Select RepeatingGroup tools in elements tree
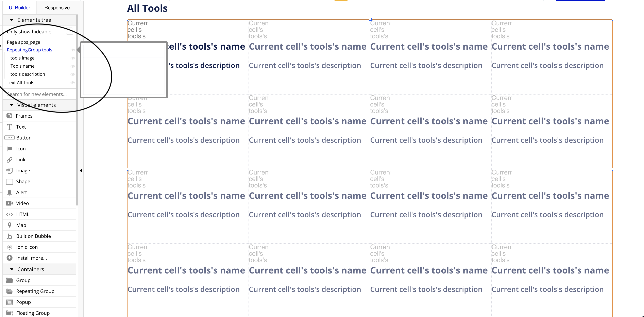 [x=30, y=50]
